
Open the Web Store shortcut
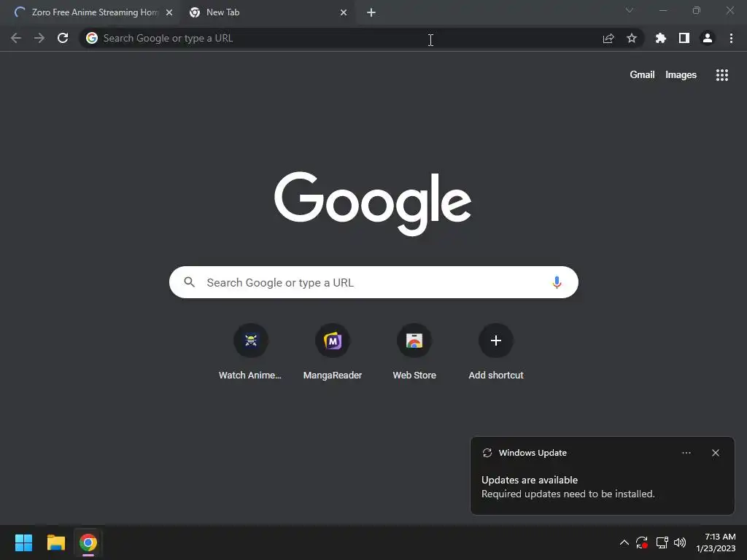[414, 352]
